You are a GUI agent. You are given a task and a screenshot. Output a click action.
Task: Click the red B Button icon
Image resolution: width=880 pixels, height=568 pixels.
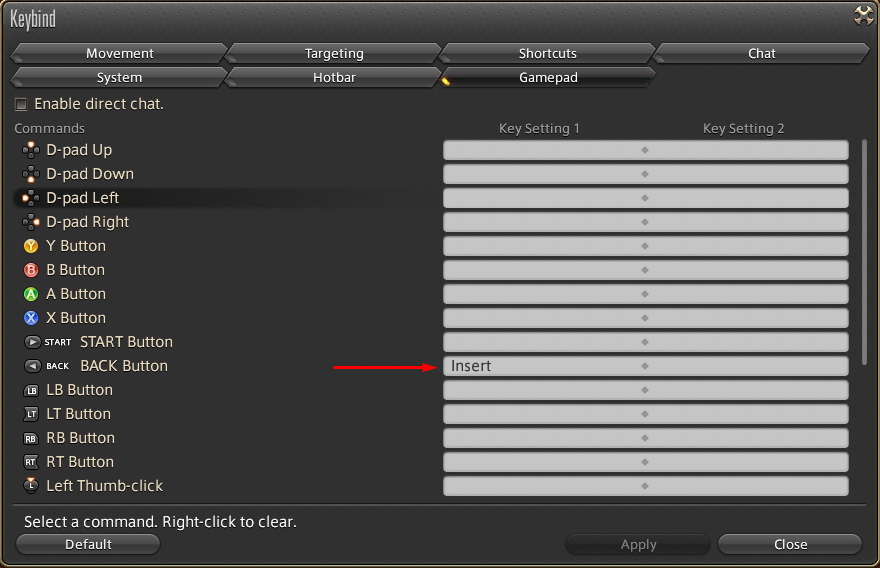coord(31,270)
